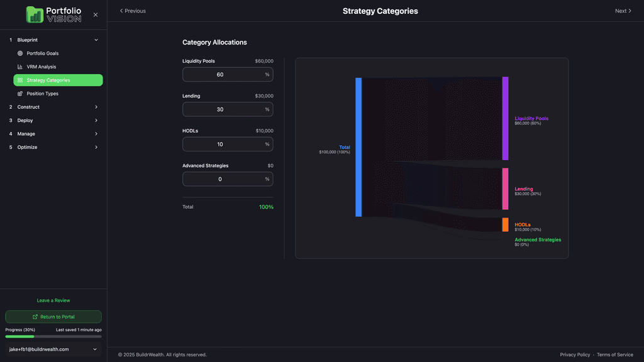Image resolution: width=644 pixels, height=362 pixels.
Task: Expand the Optimize section chevron
Action: coord(96,147)
